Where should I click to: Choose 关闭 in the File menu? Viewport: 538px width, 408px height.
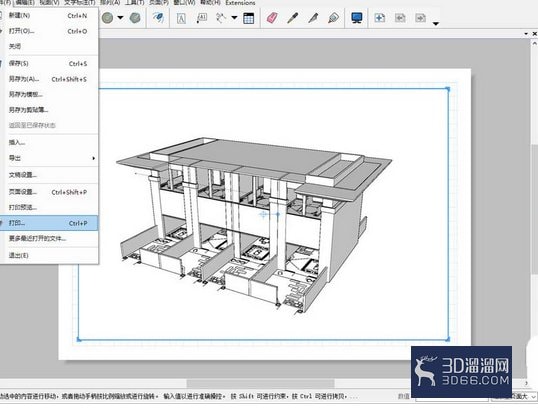click(49, 46)
